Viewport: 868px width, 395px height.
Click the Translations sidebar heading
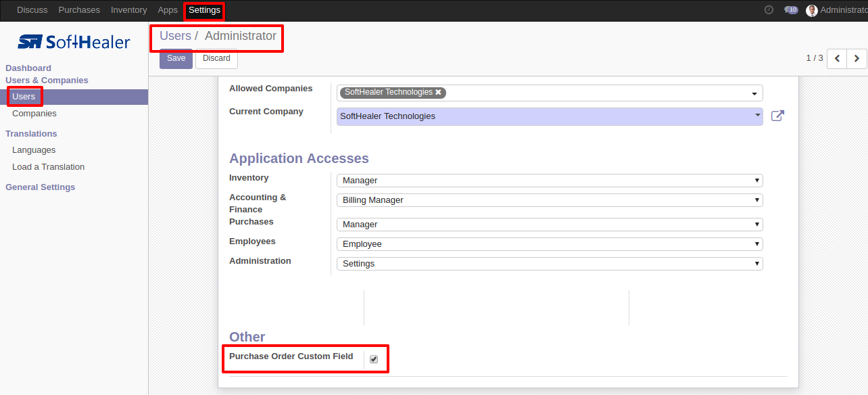pyautogui.click(x=31, y=134)
